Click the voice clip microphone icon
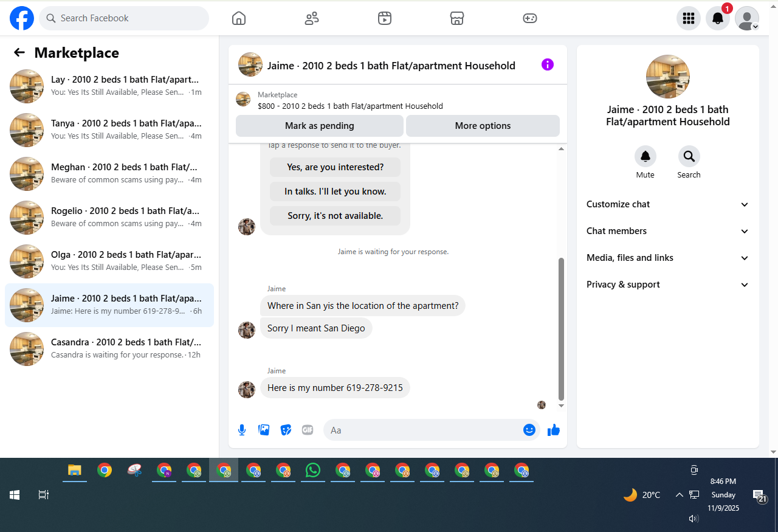Viewport: 778px width, 532px height. point(242,430)
